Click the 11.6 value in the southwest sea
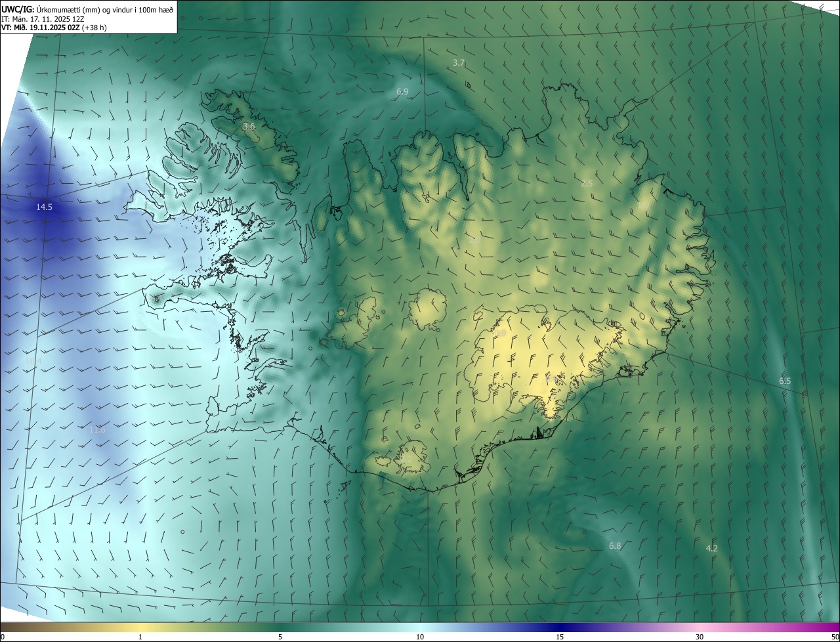 pyautogui.click(x=97, y=429)
